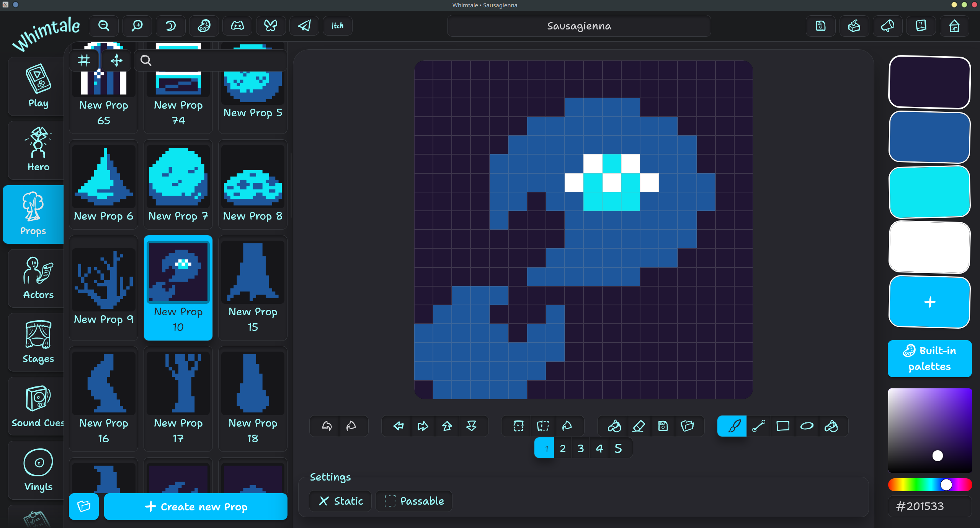This screenshot has width=980, height=528.
Task: Toggle the Static setting
Action: (340, 501)
